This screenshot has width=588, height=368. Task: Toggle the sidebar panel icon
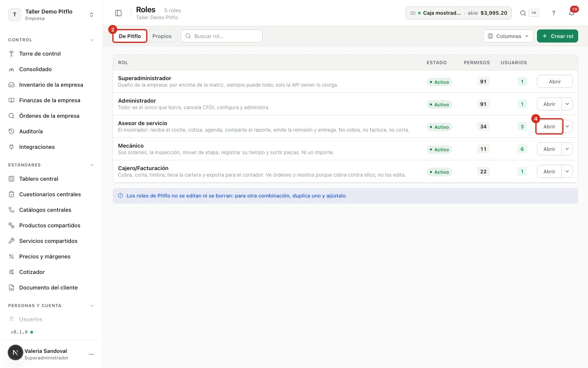point(118,13)
